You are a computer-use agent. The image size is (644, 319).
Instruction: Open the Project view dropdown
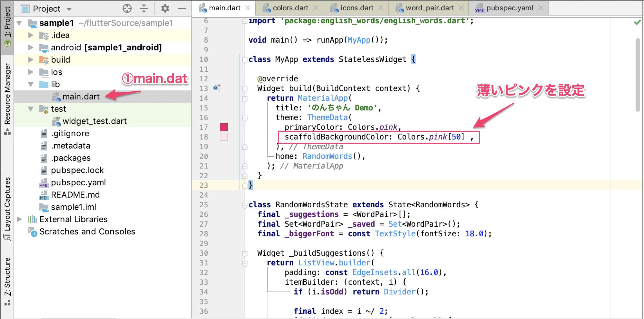click(x=69, y=9)
